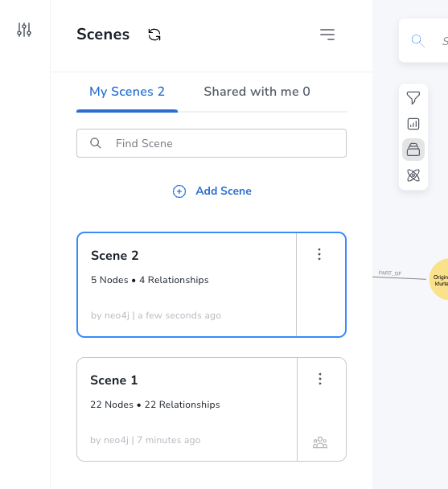Open the Scenes sort menu icon
Viewport: 448px width, 489px height.
pyautogui.click(x=327, y=35)
